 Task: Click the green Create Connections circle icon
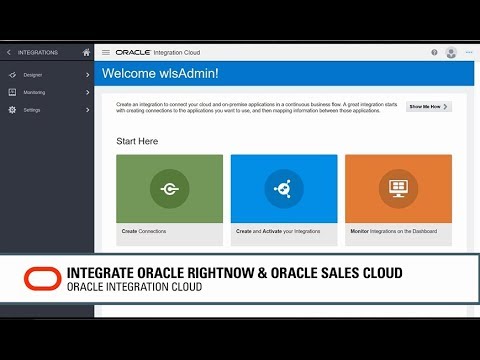pyautogui.click(x=170, y=189)
